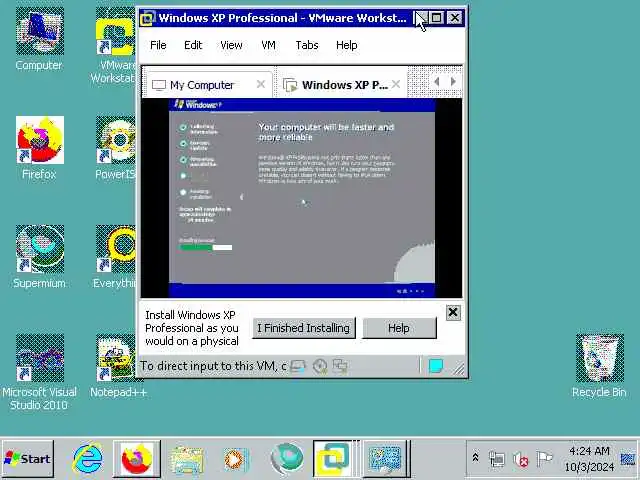Select the Supermium desktop shortcut
640x480 pixels.
point(39,257)
